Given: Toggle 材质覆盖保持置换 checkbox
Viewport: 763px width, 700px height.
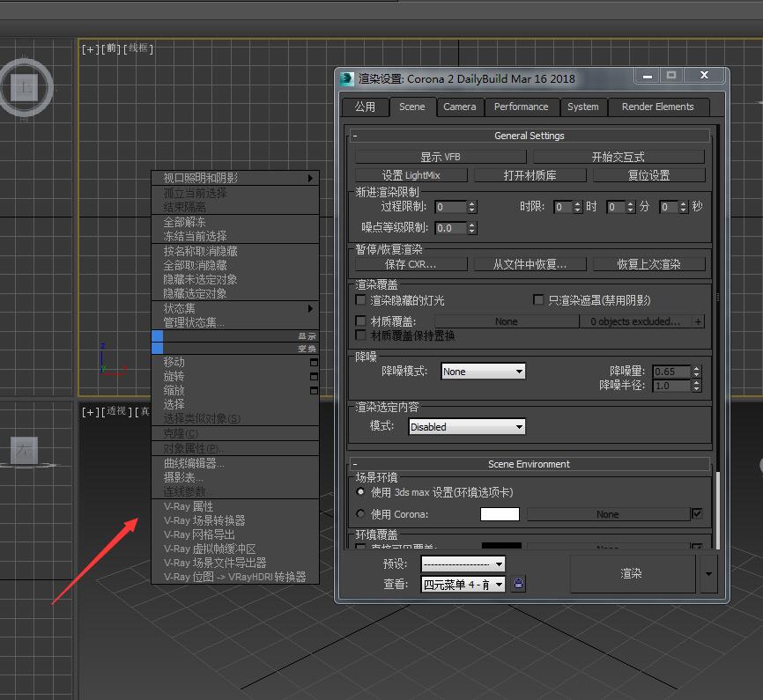Looking at the screenshot, I should pos(360,335).
